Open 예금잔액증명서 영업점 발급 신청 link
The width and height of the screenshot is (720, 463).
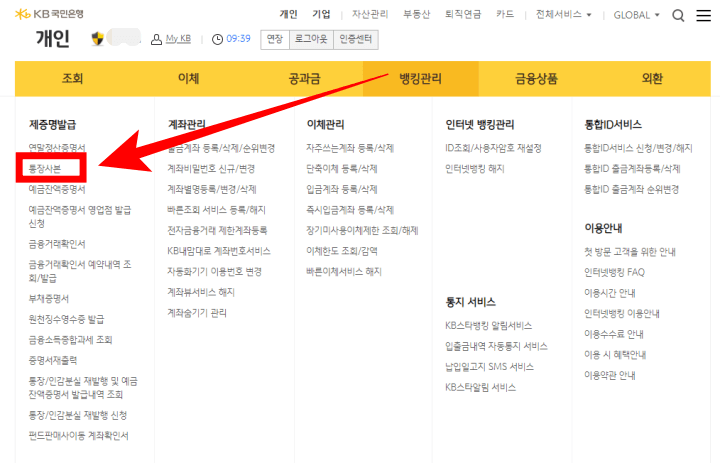pos(80,217)
